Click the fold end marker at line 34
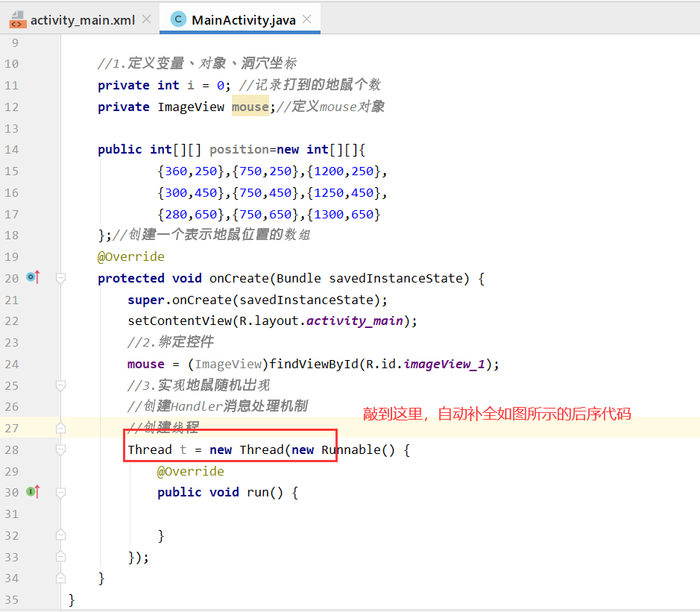Screen dimensions: 700x612 (60, 578)
